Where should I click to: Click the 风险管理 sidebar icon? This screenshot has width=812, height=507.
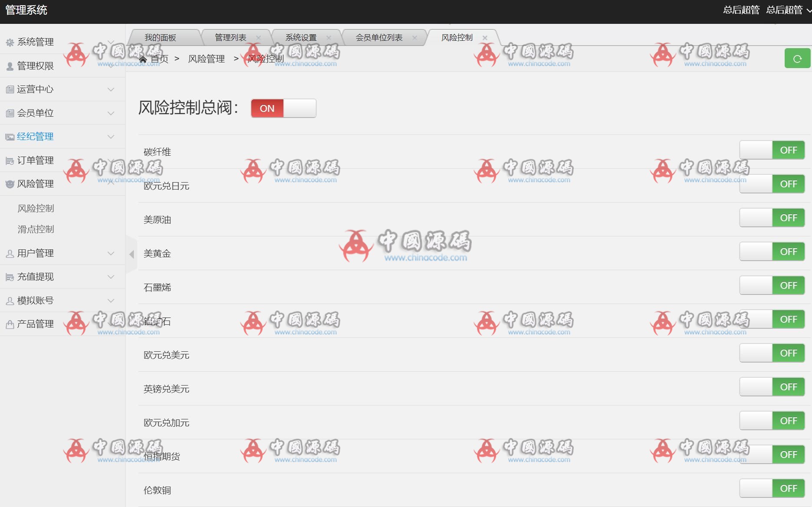pos(10,184)
